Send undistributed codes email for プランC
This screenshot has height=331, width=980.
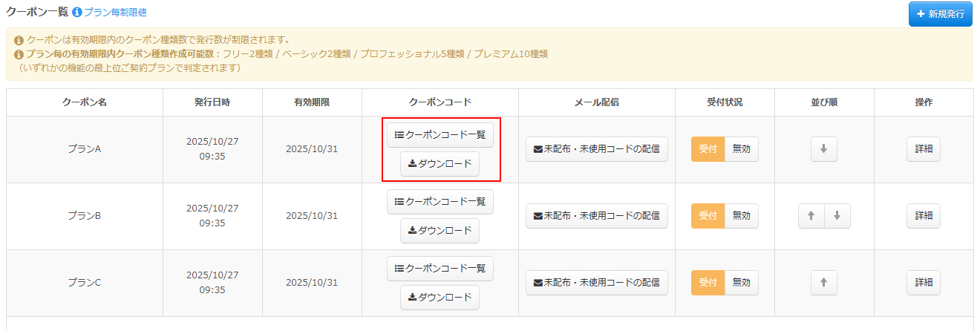click(596, 283)
